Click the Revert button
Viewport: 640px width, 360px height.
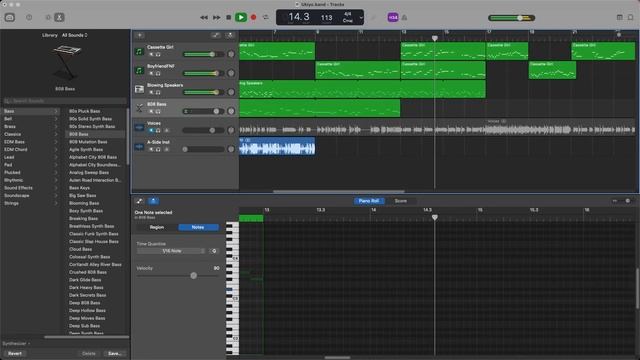(15, 353)
